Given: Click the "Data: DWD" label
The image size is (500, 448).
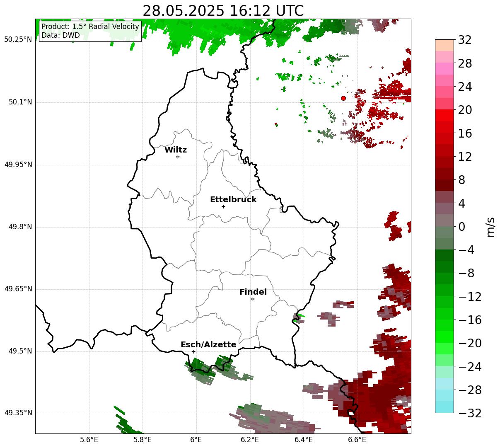Looking at the screenshot, I should tap(60, 35).
